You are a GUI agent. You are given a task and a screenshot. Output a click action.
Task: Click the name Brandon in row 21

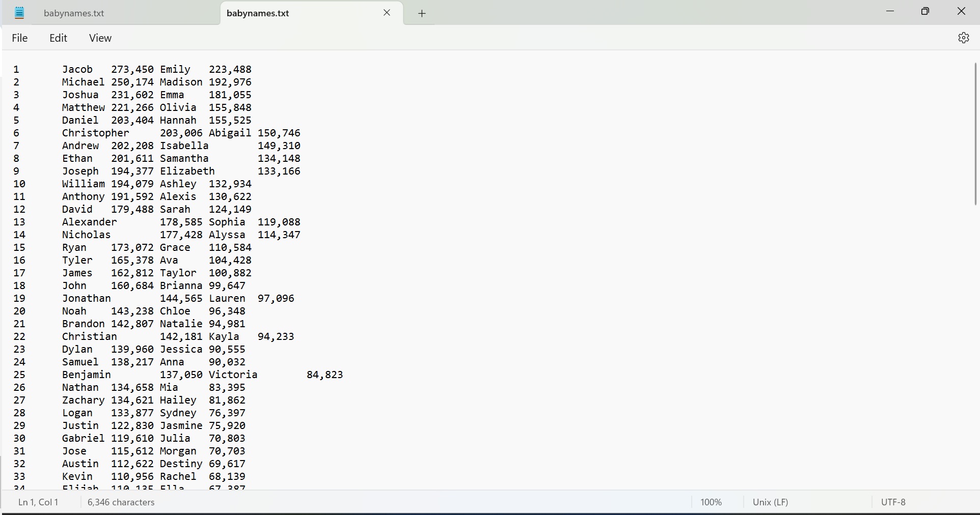[x=84, y=324]
